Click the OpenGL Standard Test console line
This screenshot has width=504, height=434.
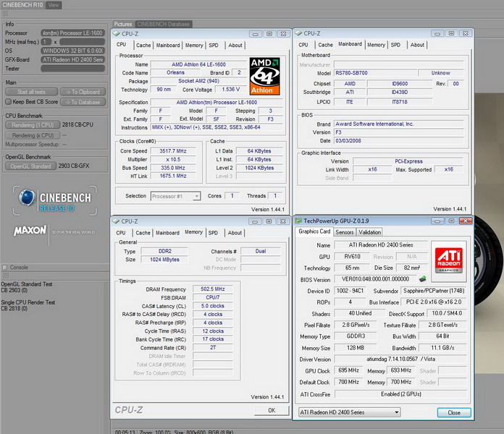pos(26,284)
